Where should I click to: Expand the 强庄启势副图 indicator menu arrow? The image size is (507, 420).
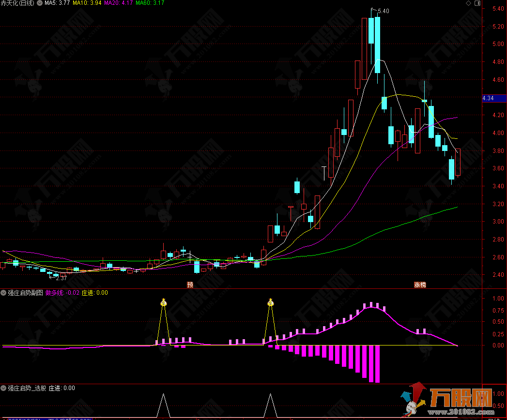click(4, 293)
